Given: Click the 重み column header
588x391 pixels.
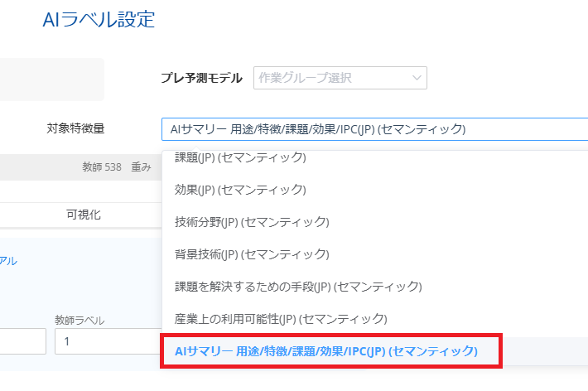Looking at the screenshot, I should pos(141,167).
